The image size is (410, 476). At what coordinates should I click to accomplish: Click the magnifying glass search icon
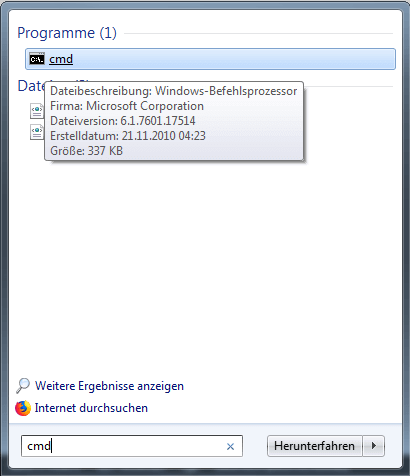[x=23, y=386]
